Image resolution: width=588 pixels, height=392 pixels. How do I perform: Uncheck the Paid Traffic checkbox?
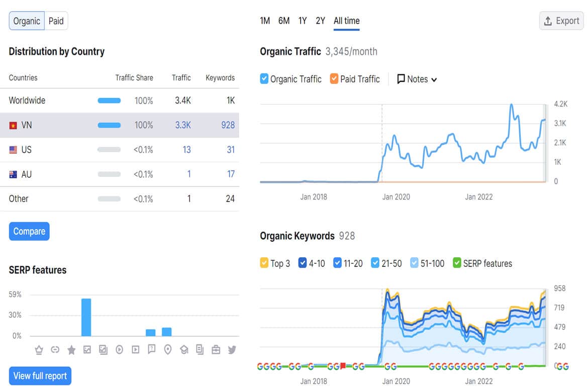tap(334, 79)
